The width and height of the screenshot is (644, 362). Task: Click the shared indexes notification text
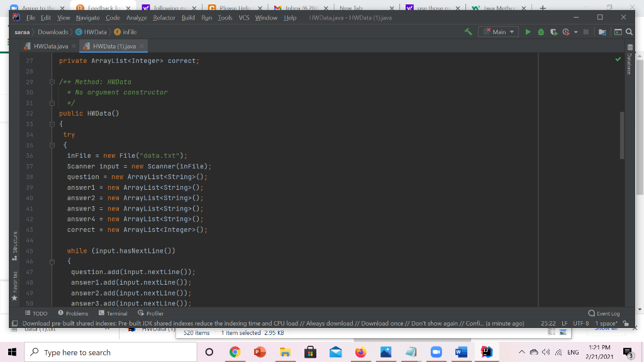(273, 324)
